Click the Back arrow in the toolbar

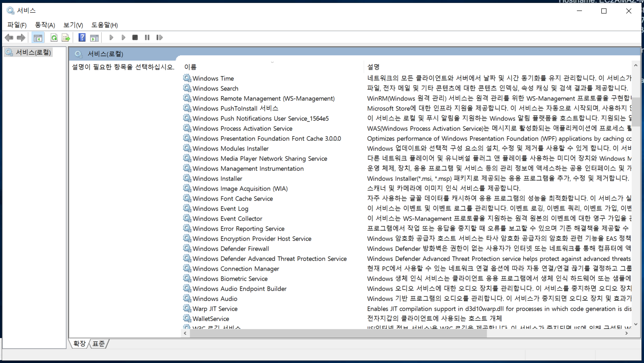(x=9, y=38)
